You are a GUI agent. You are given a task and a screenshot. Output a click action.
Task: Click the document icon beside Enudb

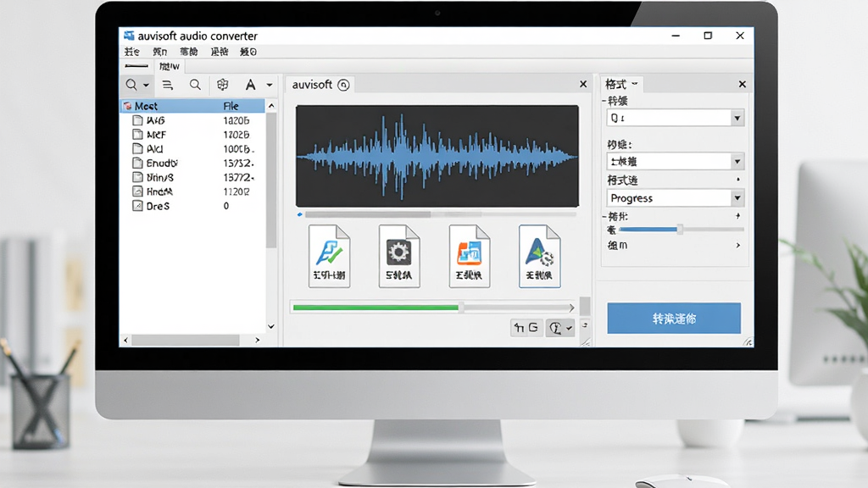pyautogui.click(x=137, y=163)
